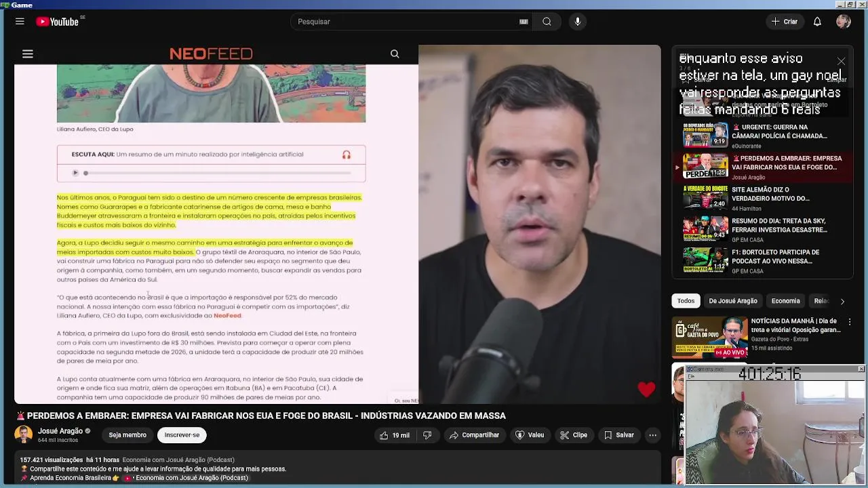
Task: Send a Valeu super thanks
Action: point(530,435)
